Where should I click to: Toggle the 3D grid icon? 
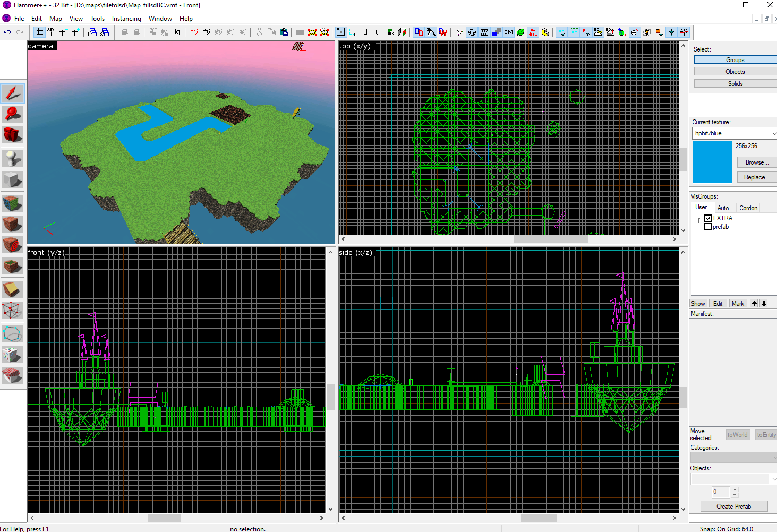pos(51,32)
